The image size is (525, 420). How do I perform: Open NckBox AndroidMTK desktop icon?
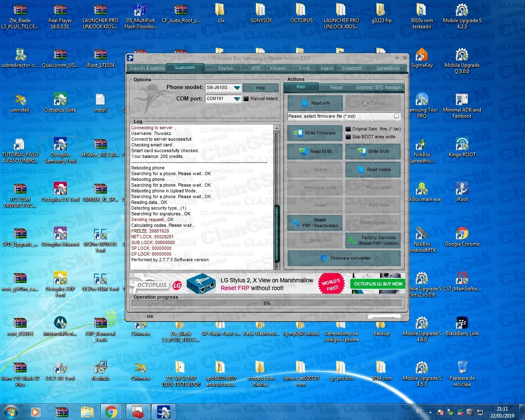pos(422,239)
